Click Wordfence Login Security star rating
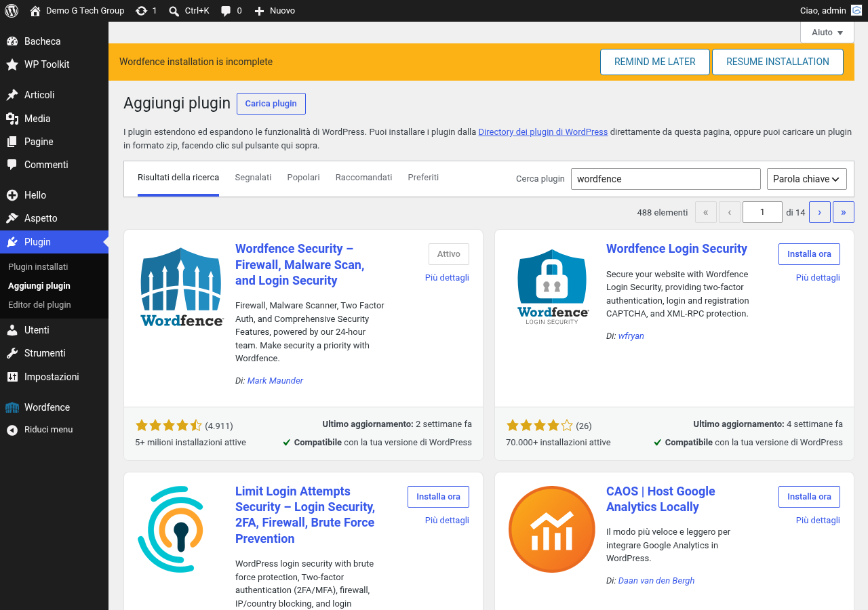The width and height of the screenshot is (868, 610). 540,426
